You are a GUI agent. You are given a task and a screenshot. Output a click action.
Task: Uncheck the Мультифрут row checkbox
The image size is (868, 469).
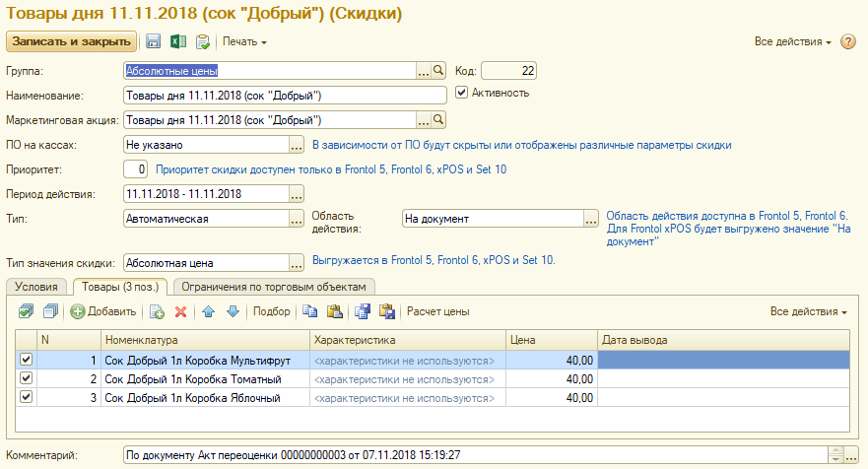[x=26, y=360]
